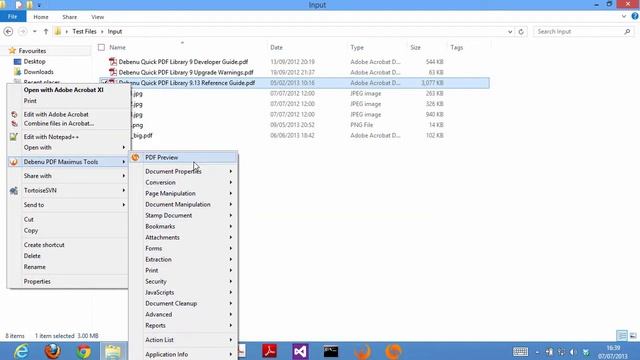Screen dimensions: 640x360
Task: Open Firefox from taskbar
Action: 53,351
